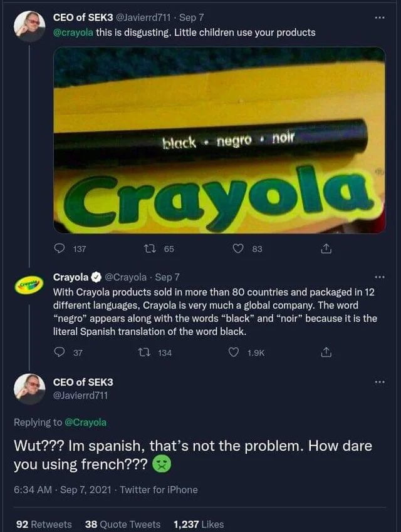View the 38 Quote Tweets list
This screenshot has width=401, height=532.
[122, 524]
